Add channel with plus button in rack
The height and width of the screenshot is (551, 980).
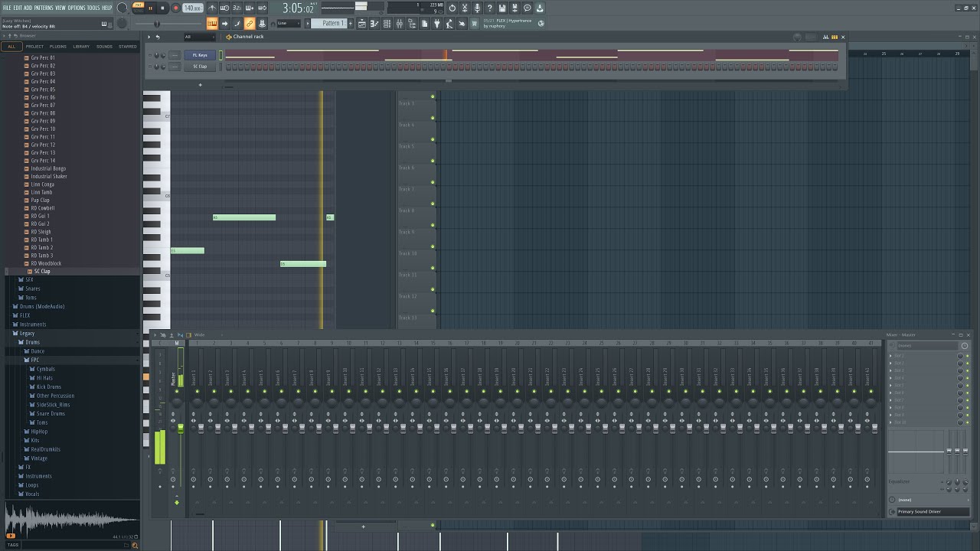coord(200,84)
